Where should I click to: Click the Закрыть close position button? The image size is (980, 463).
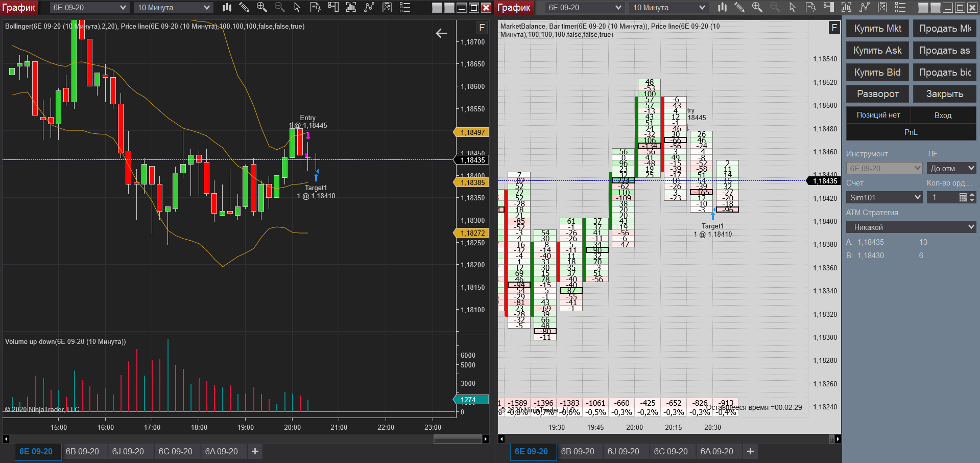(945, 94)
